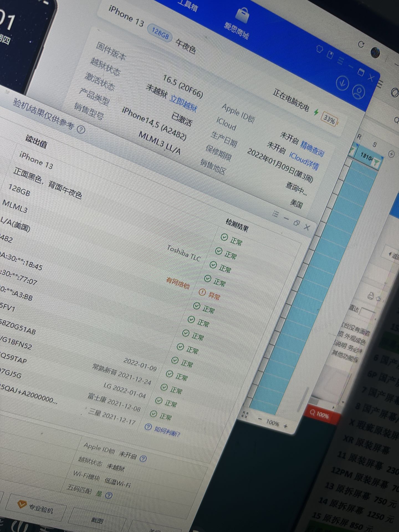The height and width of the screenshot is (532, 399).
Task: Click the green charging bolt icon
Action: click(x=316, y=112)
